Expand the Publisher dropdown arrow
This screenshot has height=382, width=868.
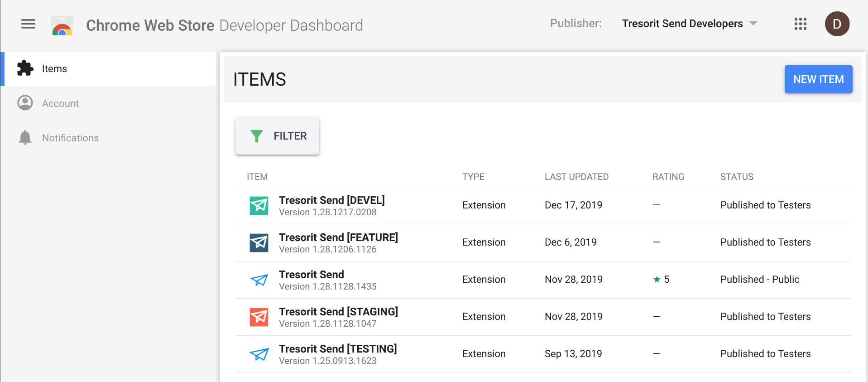pyautogui.click(x=753, y=24)
